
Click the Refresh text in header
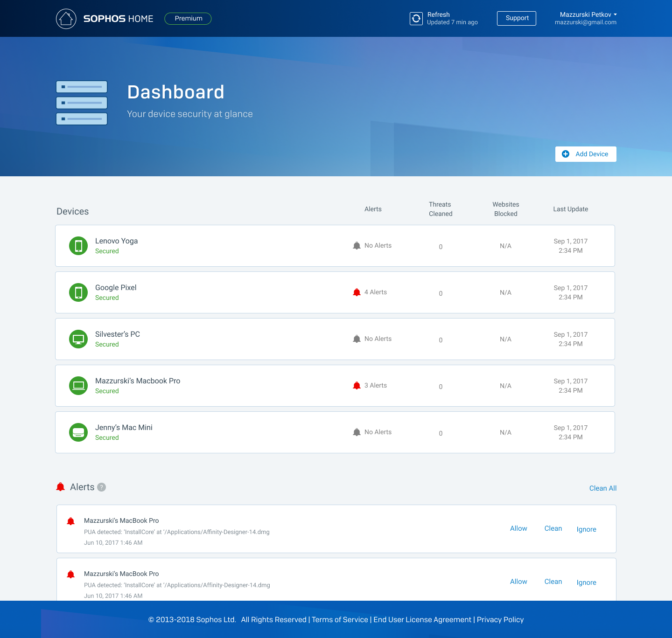[439, 14]
